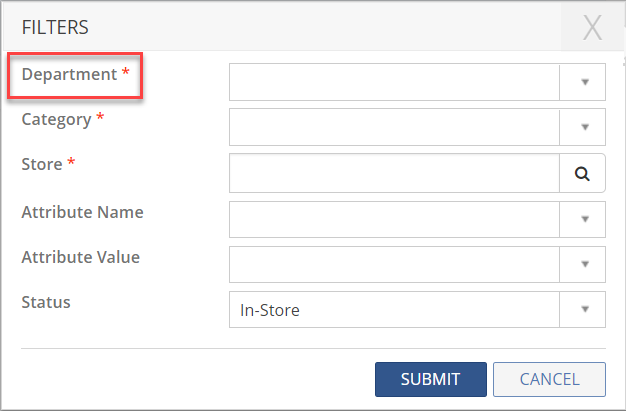Screen dimensions: 626x411
Task: Open the Category dropdown arrow
Action: pyautogui.click(x=585, y=127)
